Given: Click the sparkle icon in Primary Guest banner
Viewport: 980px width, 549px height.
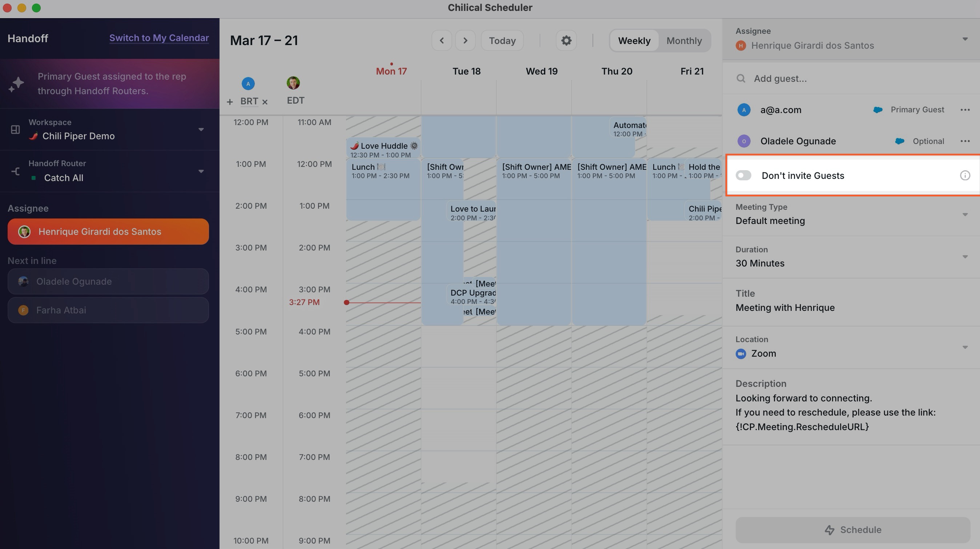Looking at the screenshot, I should pos(16,84).
